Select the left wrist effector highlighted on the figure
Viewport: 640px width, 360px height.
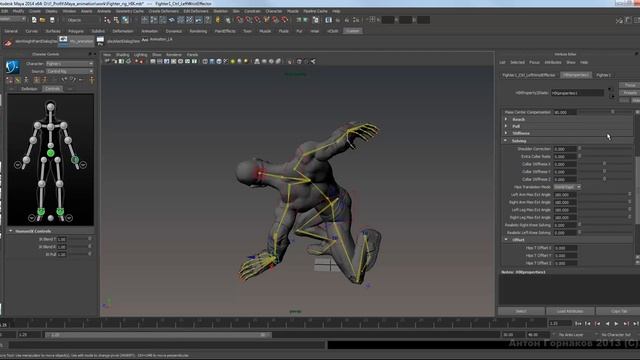75,160
